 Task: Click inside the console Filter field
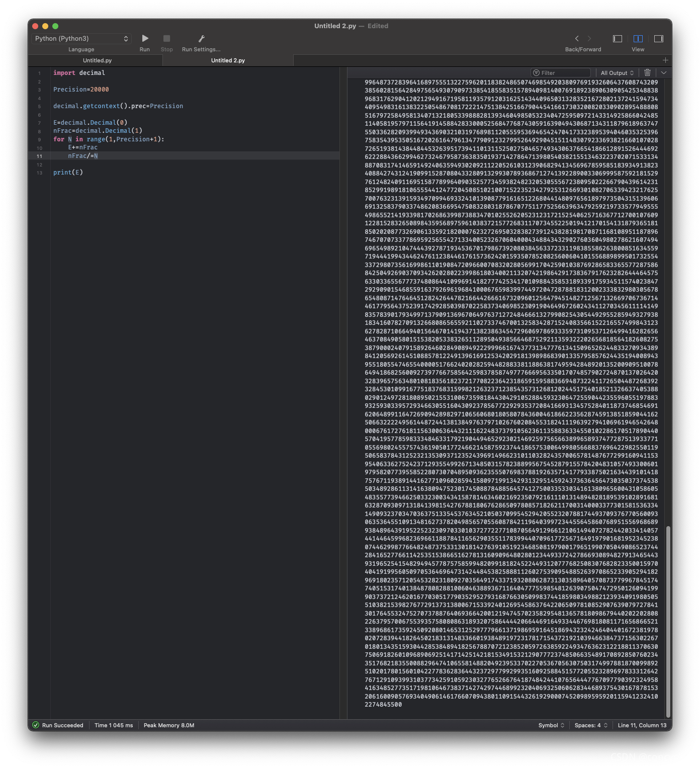click(561, 72)
